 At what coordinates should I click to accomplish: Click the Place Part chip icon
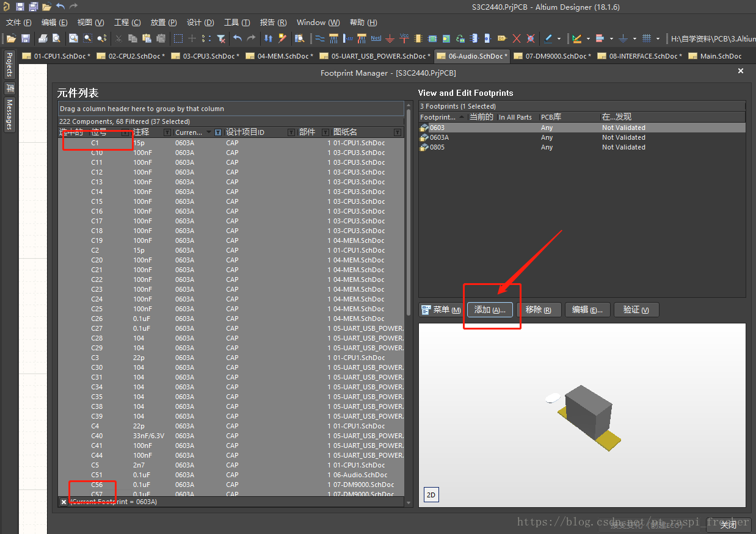418,38
